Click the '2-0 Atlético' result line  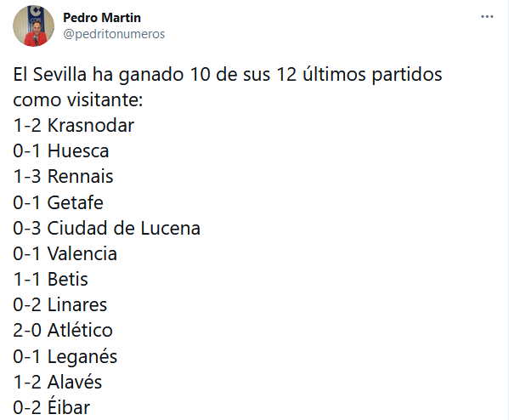pyautogui.click(x=63, y=331)
